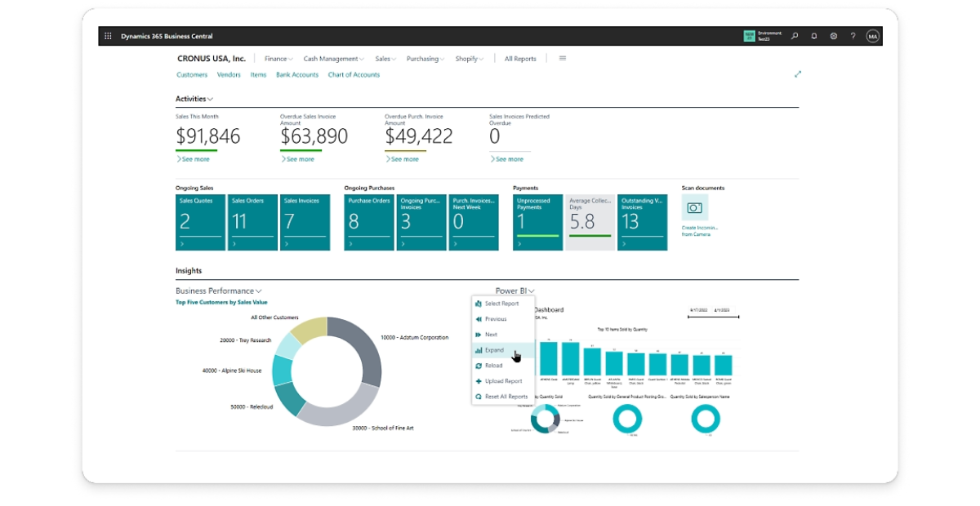
Task: Click the $63,890 overdue sales amount
Action: (x=314, y=136)
